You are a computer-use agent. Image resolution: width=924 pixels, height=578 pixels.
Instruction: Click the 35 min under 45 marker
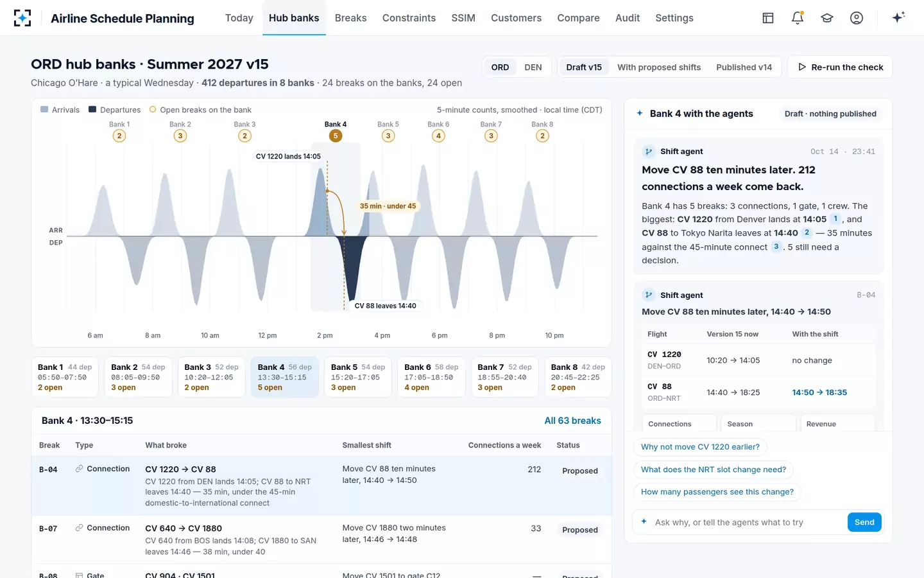click(388, 206)
